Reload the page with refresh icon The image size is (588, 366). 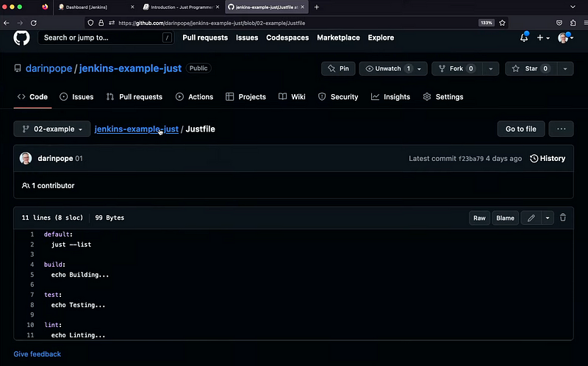point(33,23)
